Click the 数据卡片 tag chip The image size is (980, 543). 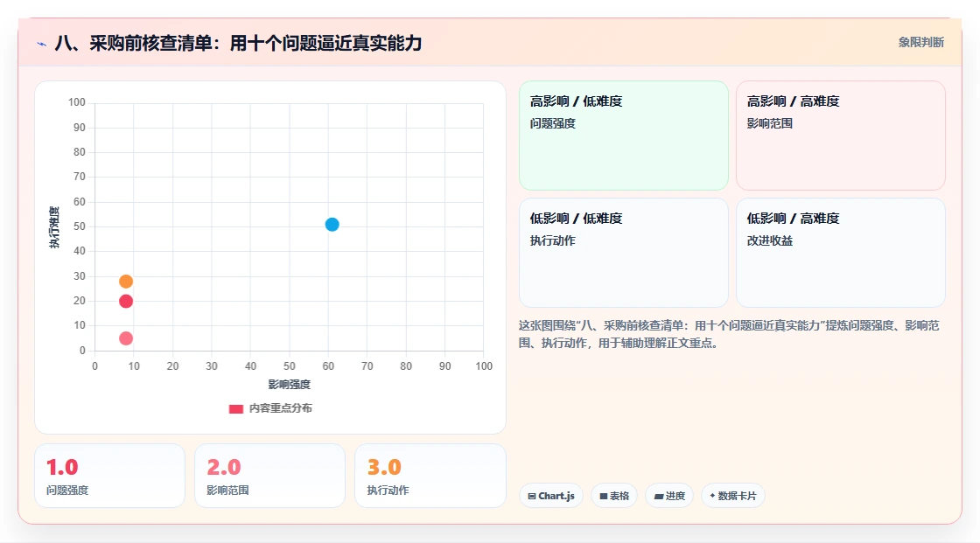(x=733, y=496)
